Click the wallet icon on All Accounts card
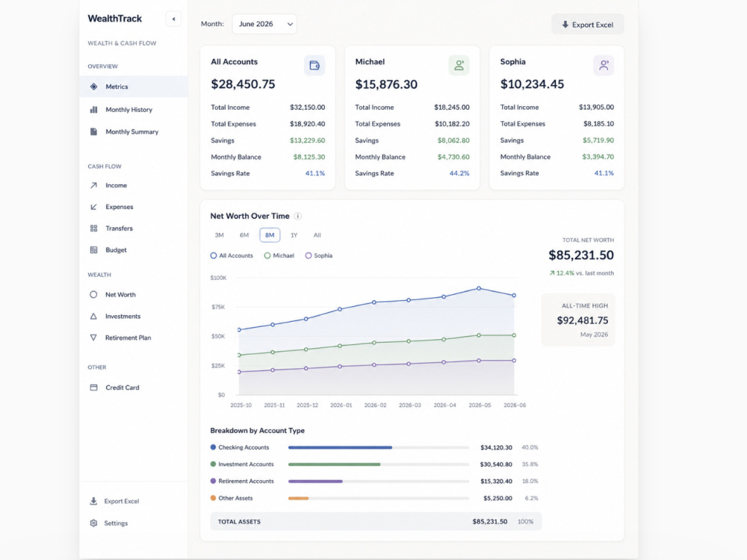Viewport: 747px width, 560px height. tap(314, 65)
